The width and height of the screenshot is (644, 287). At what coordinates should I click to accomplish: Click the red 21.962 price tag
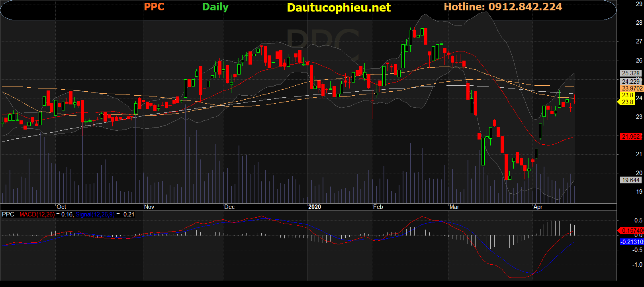pyautogui.click(x=630, y=137)
